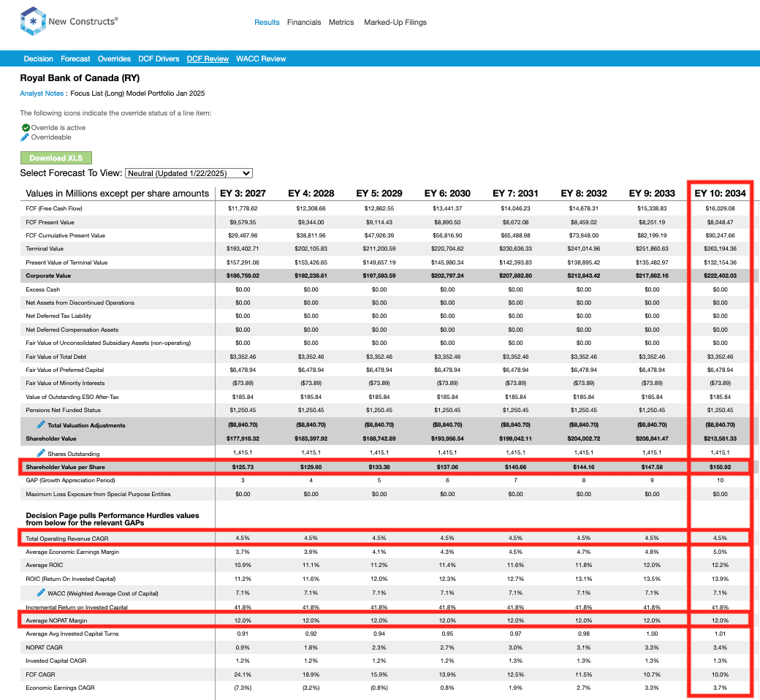Click the $150.92 shareholder value per share
This screenshot has width=760, height=700.
click(x=721, y=467)
